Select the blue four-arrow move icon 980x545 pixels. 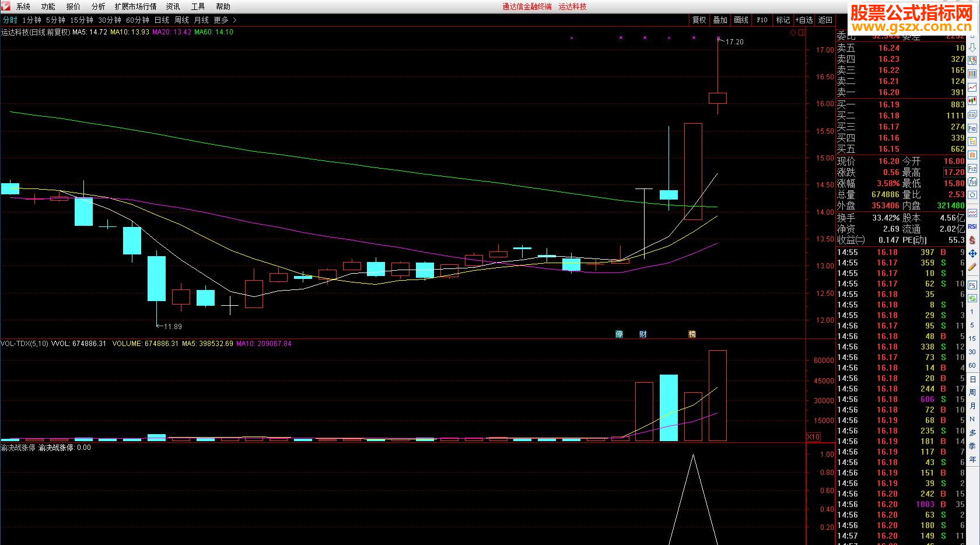pos(972,253)
